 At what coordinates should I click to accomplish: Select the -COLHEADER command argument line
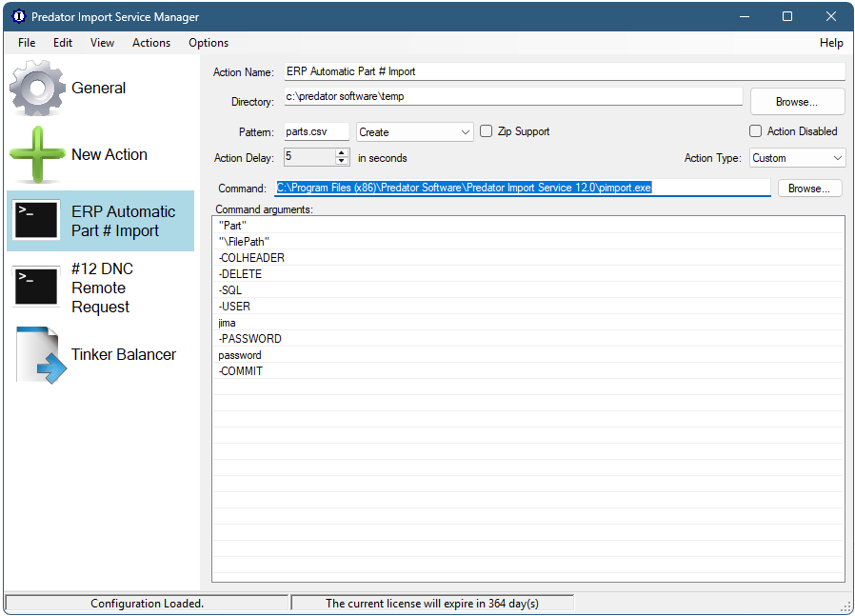[252, 257]
